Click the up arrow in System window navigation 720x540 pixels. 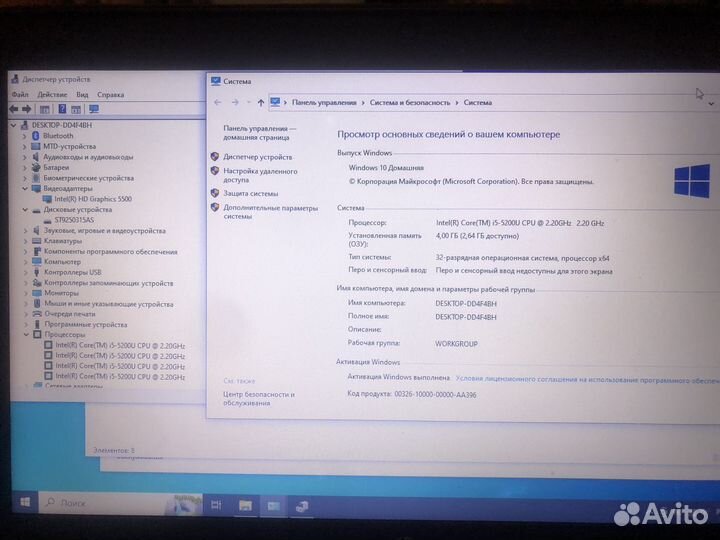click(x=260, y=102)
